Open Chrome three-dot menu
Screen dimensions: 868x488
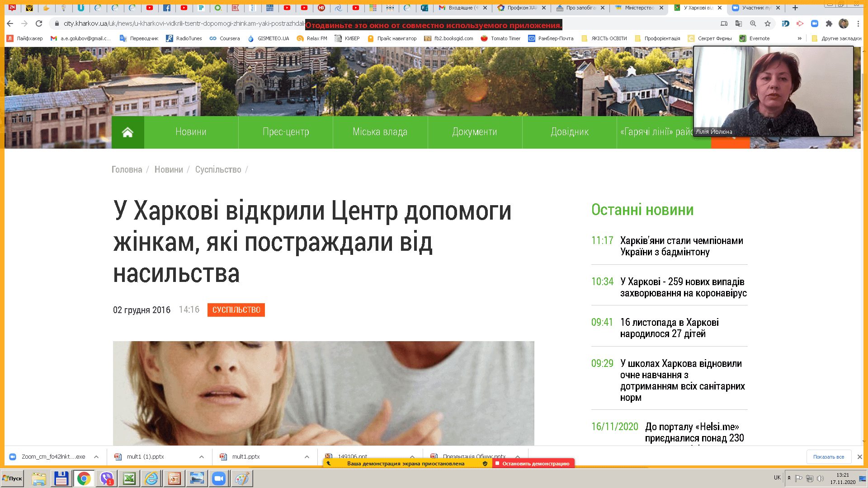click(x=858, y=23)
